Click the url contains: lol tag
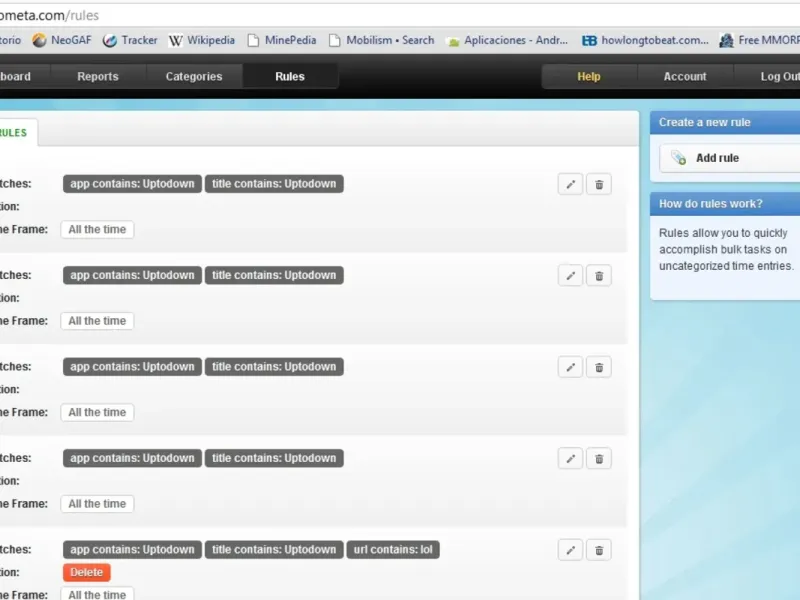800x600 pixels. tap(393, 549)
